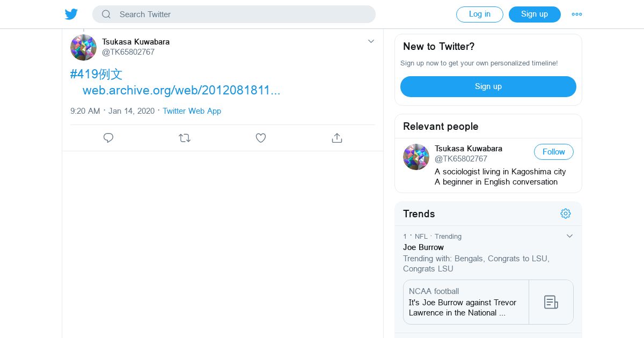Click the wide Sign up button in sidebar
The image size is (644, 338).
coord(488,86)
